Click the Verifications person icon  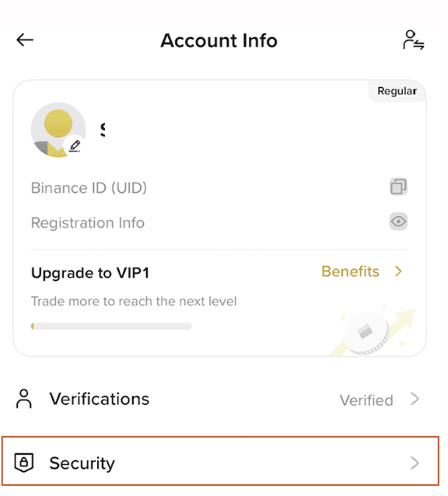[x=24, y=399]
